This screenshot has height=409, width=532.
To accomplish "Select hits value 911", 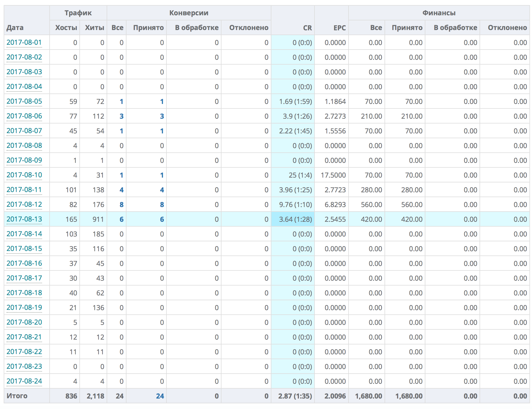I will (x=98, y=219).
